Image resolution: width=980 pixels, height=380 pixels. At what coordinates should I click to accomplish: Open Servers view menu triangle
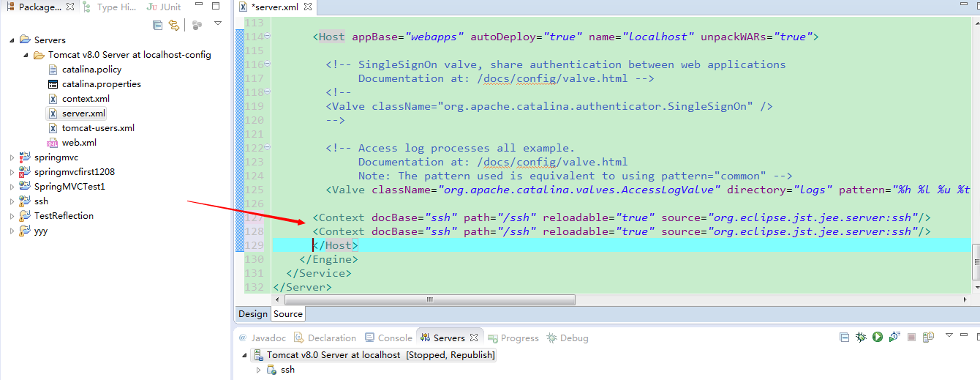[x=949, y=335]
